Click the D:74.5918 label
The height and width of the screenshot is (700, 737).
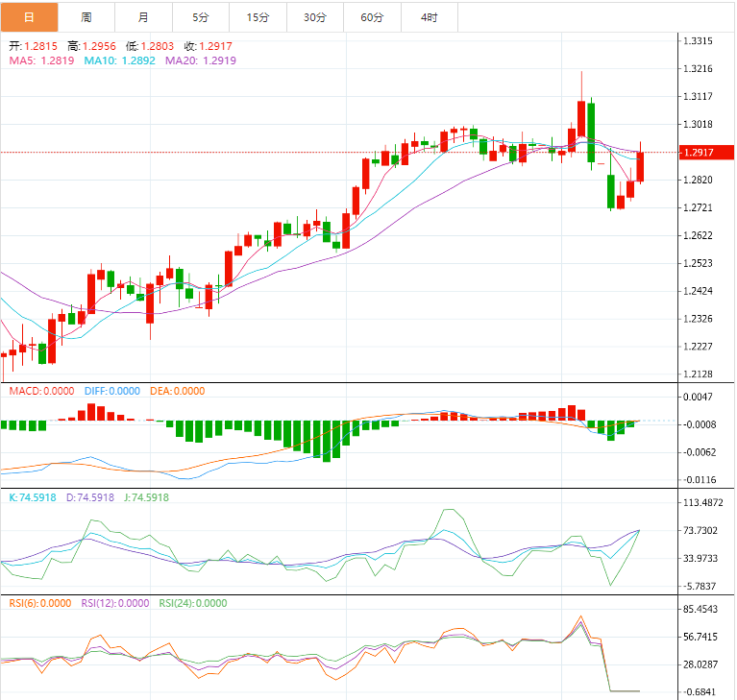click(90, 497)
